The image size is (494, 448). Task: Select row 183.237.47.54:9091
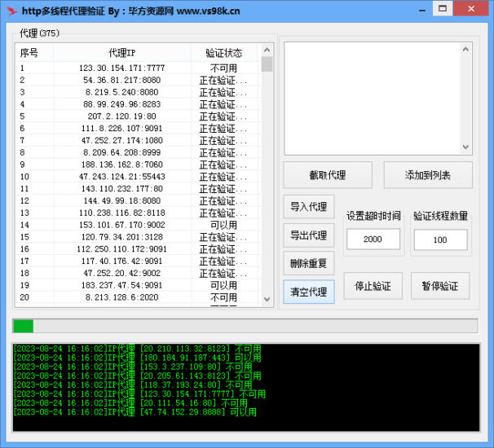tap(139, 285)
